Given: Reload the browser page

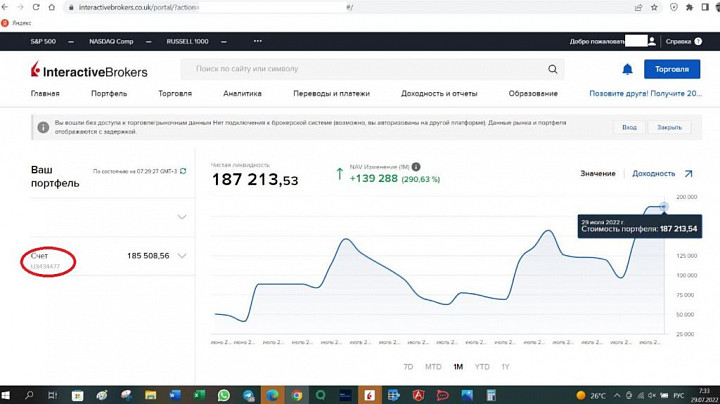Looking at the screenshot, I should 36,7.
